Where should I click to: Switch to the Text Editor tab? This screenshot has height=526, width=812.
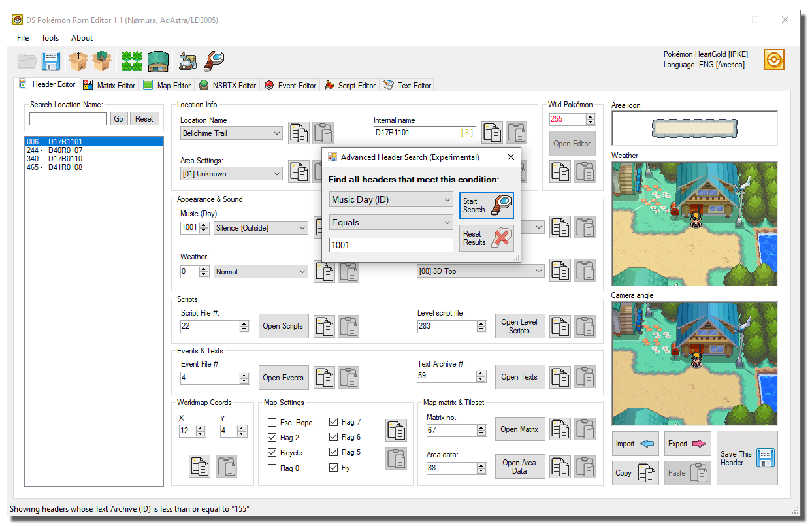coord(407,85)
